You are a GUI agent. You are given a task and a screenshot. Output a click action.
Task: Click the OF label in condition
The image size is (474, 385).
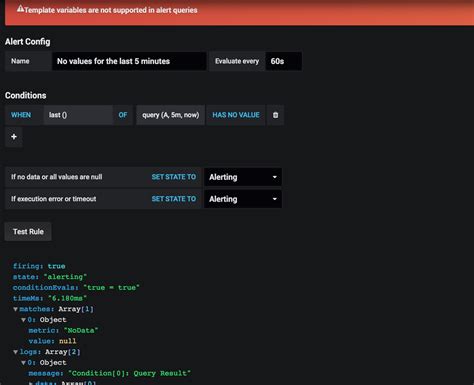123,115
